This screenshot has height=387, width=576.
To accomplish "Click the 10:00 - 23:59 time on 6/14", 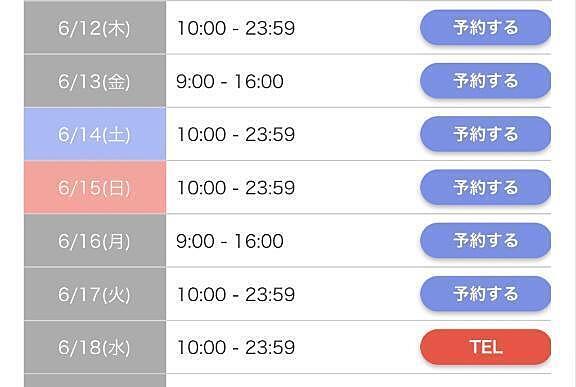I will pos(235,134).
